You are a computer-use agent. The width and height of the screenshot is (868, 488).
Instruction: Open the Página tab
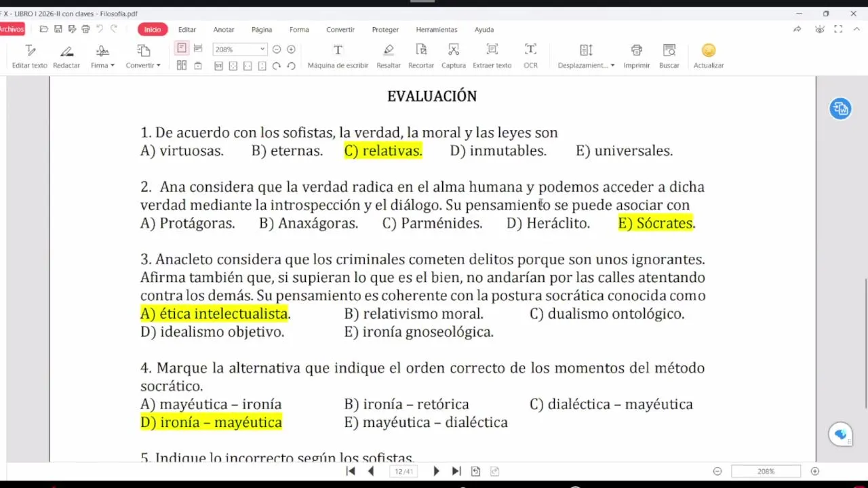click(x=262, y=29)
